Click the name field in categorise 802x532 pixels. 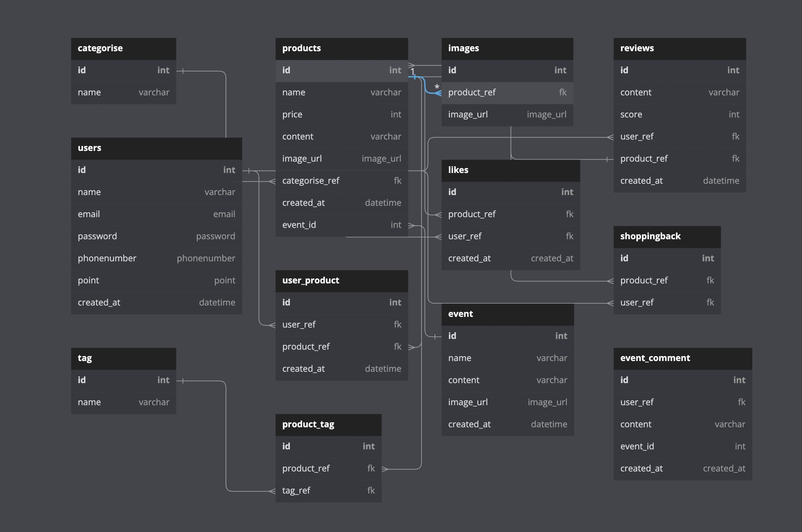coord(123,92)
